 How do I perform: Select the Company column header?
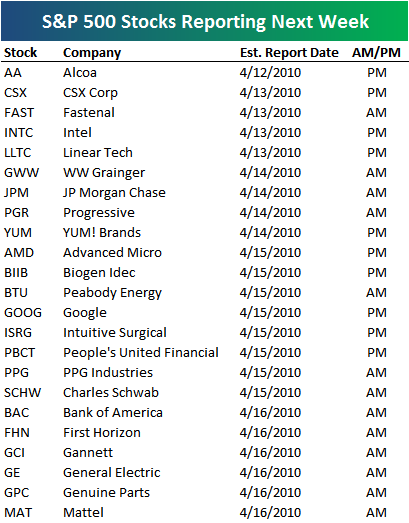(92, 53)
